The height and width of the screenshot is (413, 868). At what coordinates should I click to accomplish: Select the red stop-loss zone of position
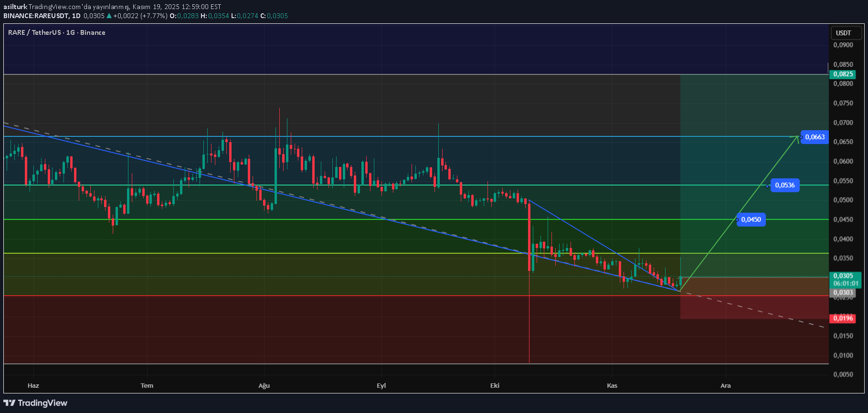[754, 308]
